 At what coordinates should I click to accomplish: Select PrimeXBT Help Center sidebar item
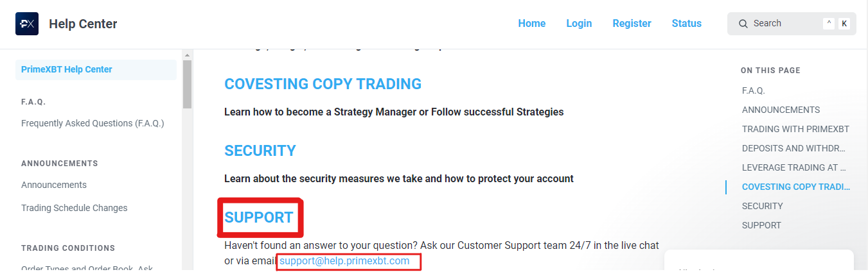tap(96, 70)
